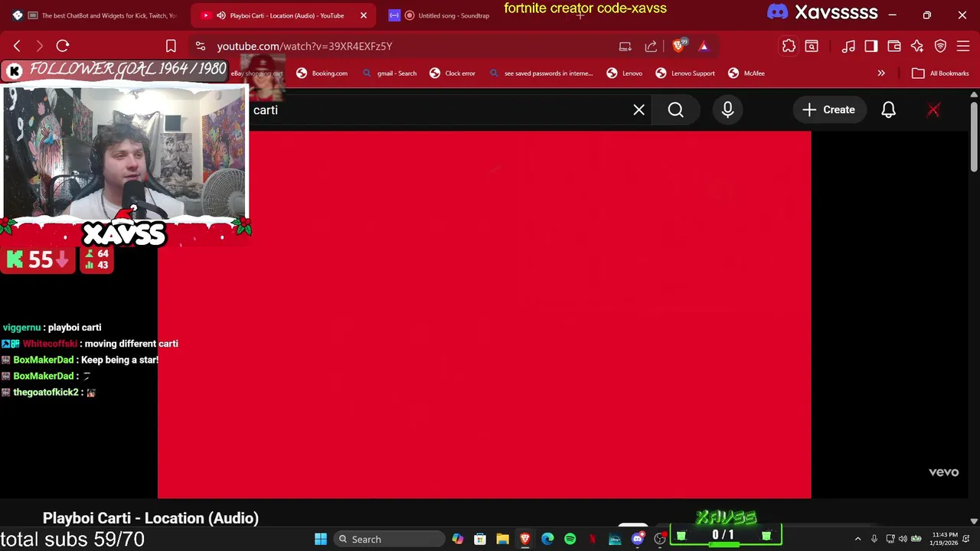Expand hidden bookmarks with double chevron
This screenshot has width=980, height=551.
881,73
